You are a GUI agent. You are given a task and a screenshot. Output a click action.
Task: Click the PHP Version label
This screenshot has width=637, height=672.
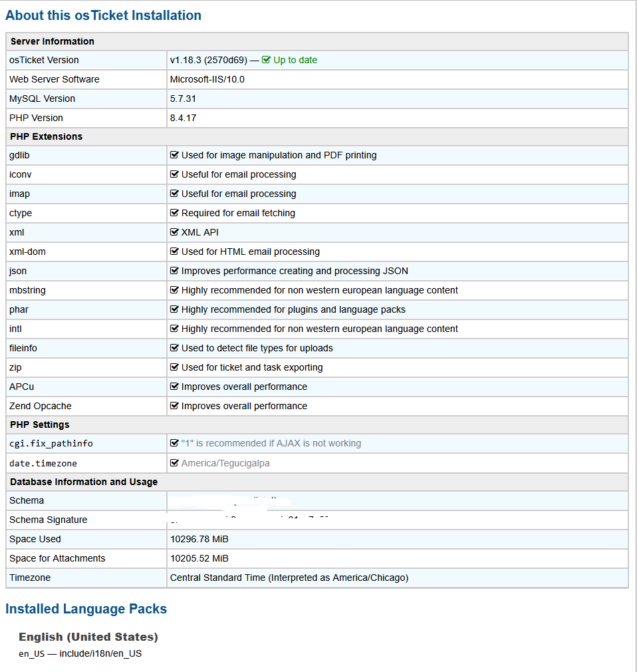(36, 118)
